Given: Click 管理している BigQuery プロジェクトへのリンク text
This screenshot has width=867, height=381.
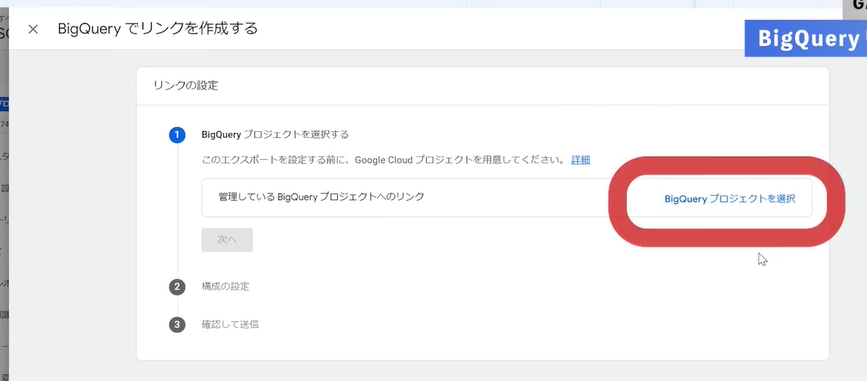Looking at the screenshot, I should pos(321,196).
